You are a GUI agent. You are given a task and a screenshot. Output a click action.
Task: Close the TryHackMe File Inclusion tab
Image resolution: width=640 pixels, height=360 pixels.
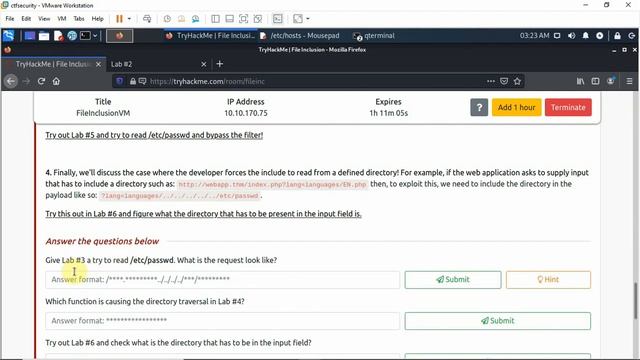click(98, 64)
